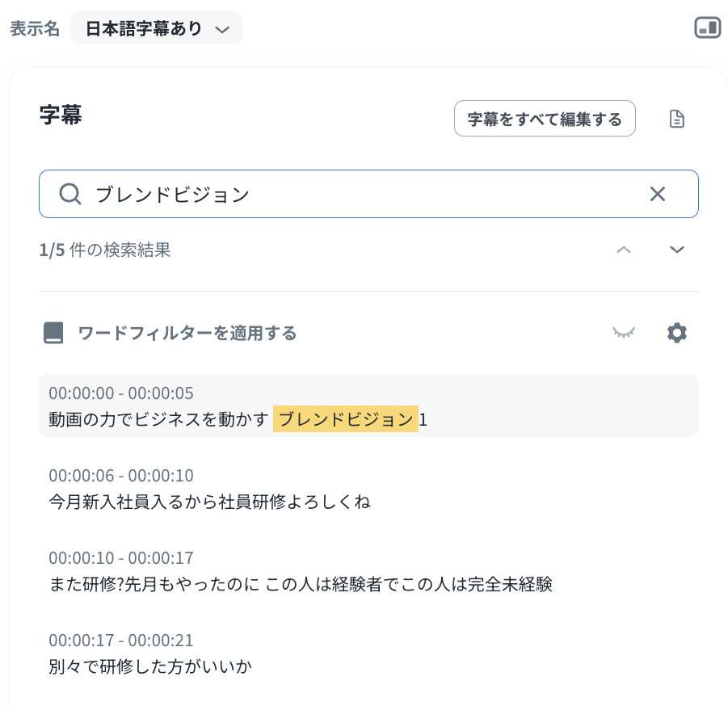The height and width of the screenshot is (706, 728).
Task: Click timestamp 00:00:17 - 00:00:21
Action: click(x=121, y=641)
